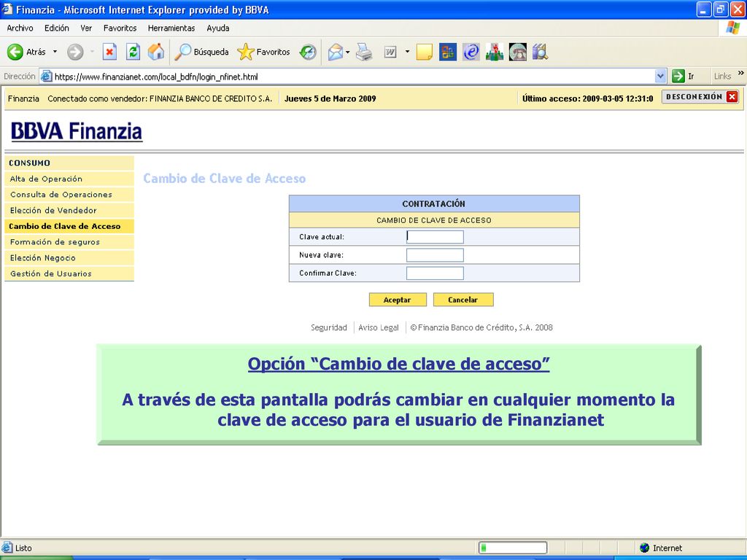Go back with the Atrás arrow
The width and height of the screenshot is (747, 560).
coord(15,52)
